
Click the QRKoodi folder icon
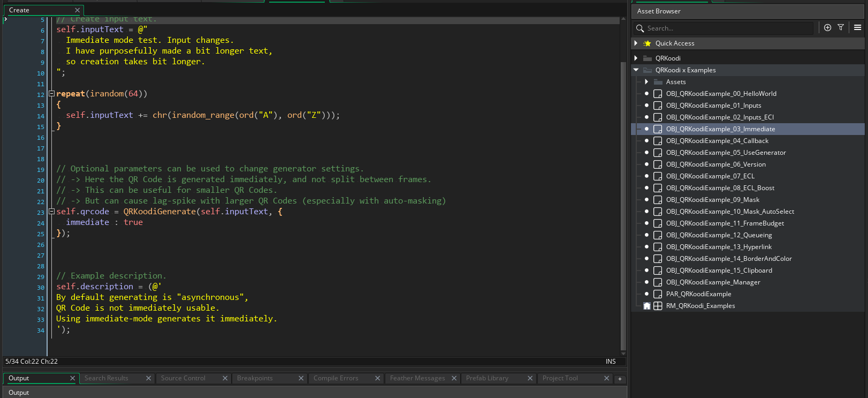pos(648,58)
